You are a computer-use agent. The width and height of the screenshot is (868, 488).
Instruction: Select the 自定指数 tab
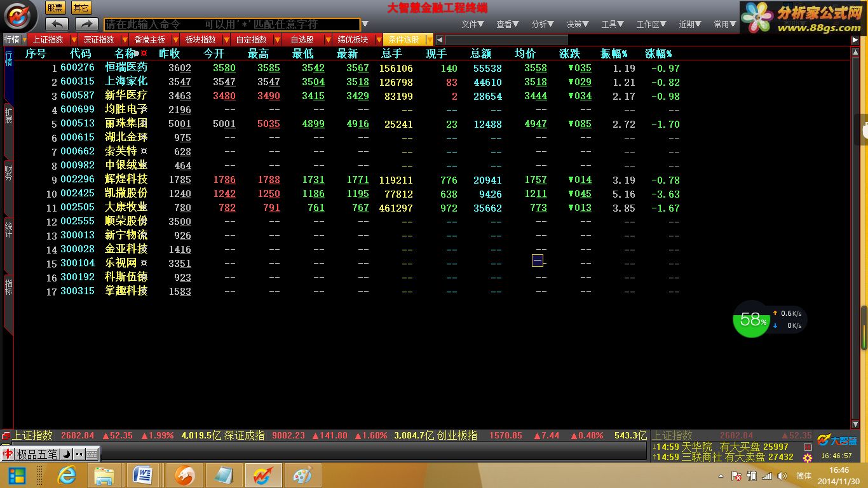252,39
